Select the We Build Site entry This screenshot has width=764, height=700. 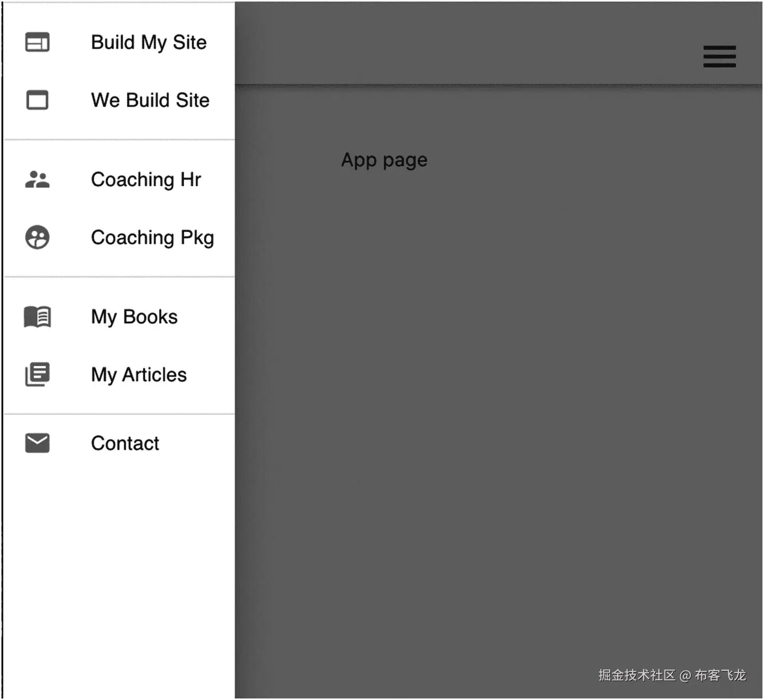(119, 100)
